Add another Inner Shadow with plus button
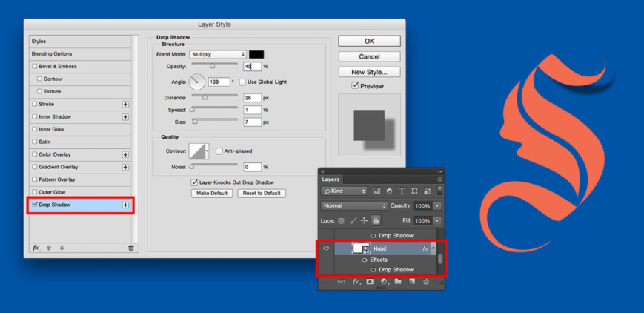The height and width of the screenshot is (313, 644). 125,117
